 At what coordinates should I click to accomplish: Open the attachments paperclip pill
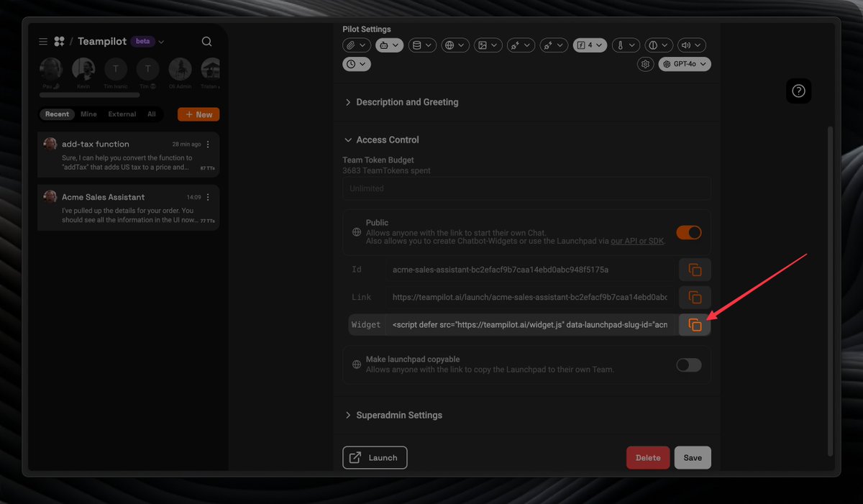(x=356, y=45)
